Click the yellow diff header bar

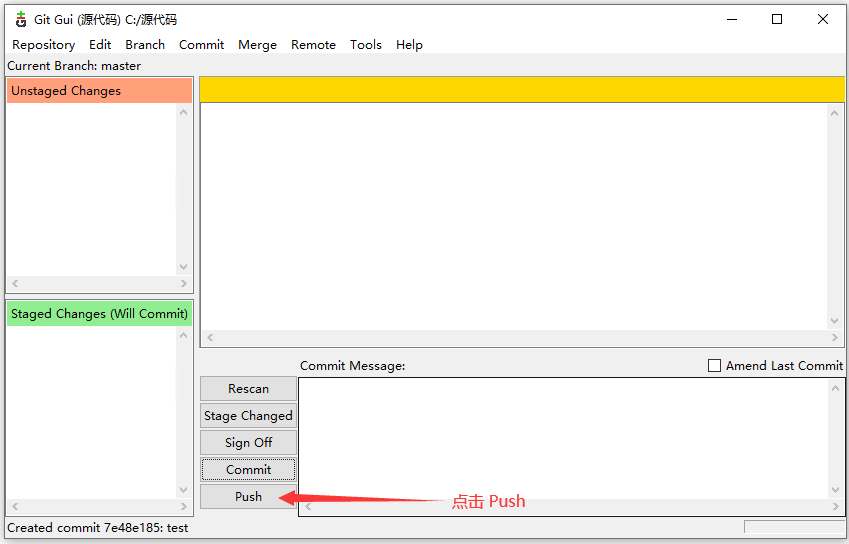[x=522, y=89]
